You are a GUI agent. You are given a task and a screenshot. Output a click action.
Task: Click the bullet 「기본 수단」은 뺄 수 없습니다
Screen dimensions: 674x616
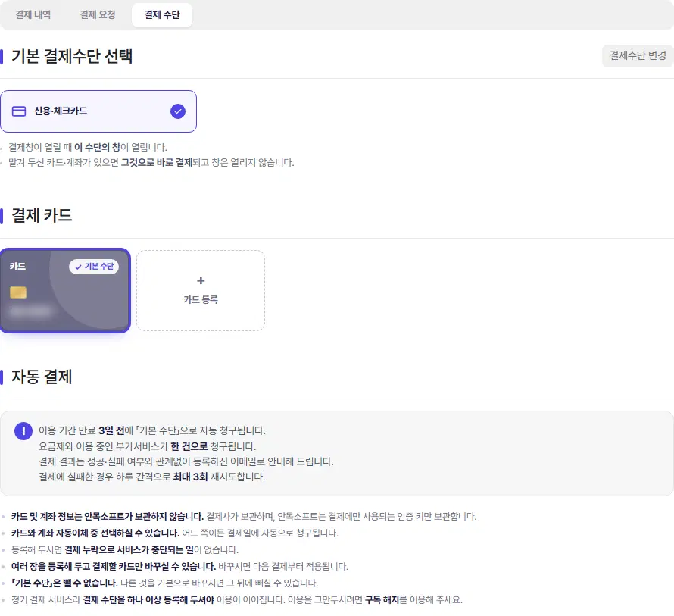tap(164, 583)
